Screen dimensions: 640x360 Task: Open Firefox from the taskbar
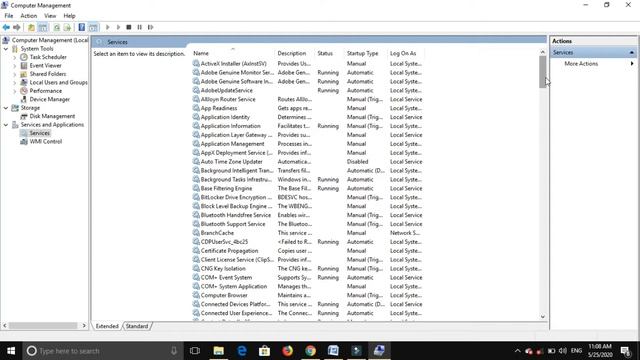pyautogui.click(x=287, y=351)
